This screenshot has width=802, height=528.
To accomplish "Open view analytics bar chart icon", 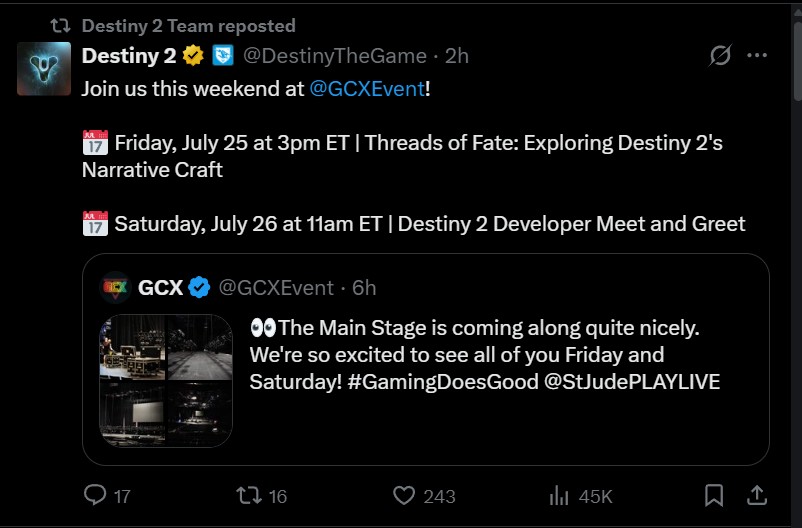I will tap(559, 496).
